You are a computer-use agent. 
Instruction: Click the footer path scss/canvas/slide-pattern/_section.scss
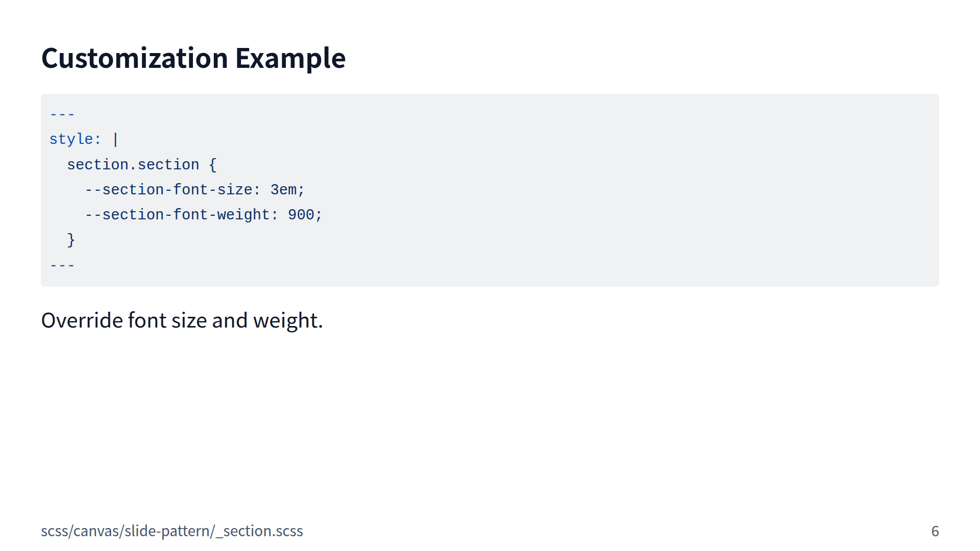point(171,531)
